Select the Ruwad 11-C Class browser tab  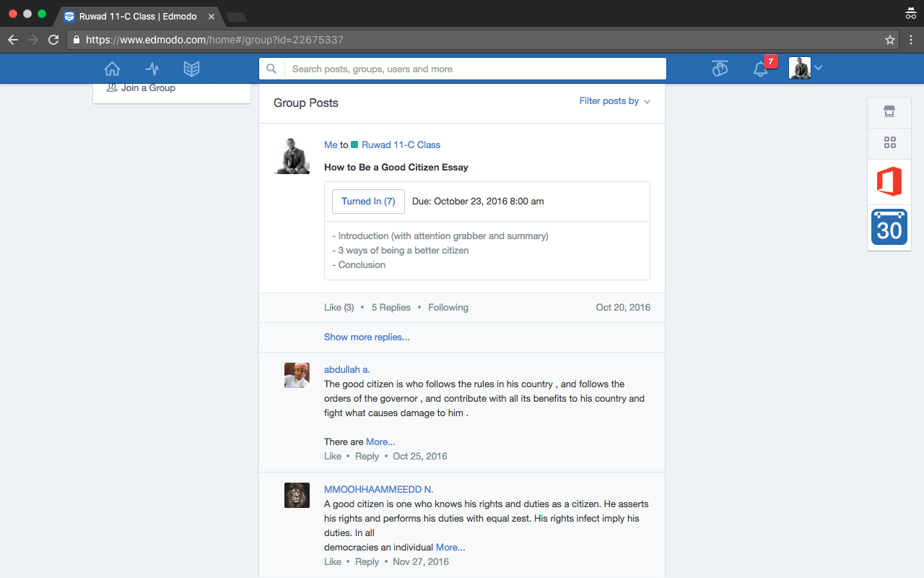137,16
